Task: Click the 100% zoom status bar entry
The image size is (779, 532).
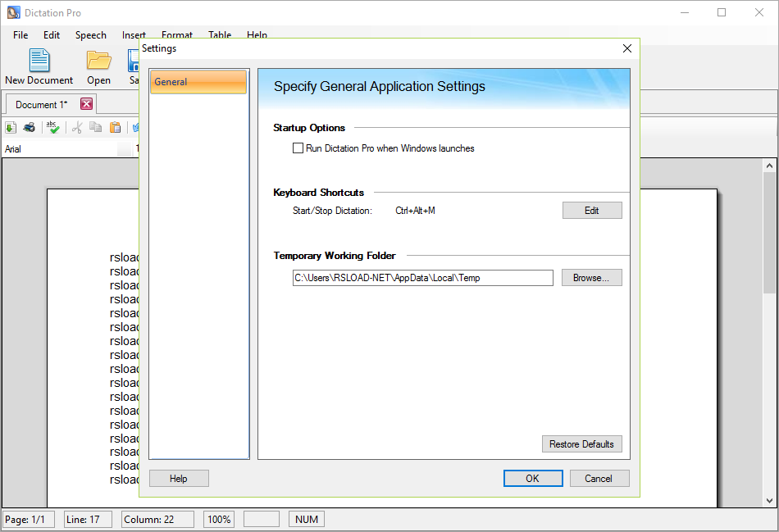Action: tap(219, 520)
